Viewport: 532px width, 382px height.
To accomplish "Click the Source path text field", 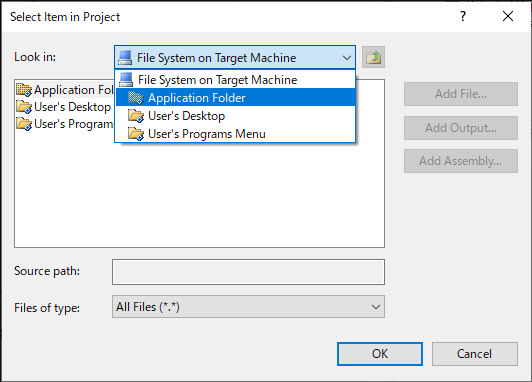I will coord(248,272).
